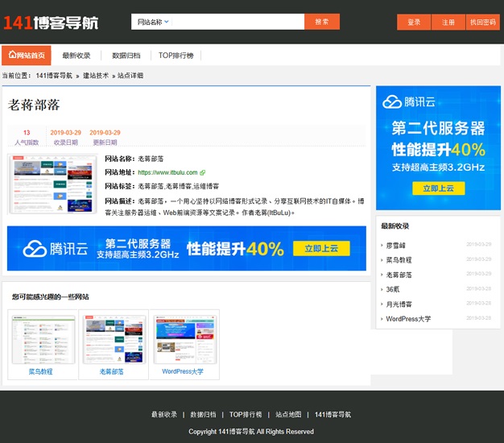
Task: Click the 菜鸟教程 caption under the thumbnail
Action: coord(40,371)
